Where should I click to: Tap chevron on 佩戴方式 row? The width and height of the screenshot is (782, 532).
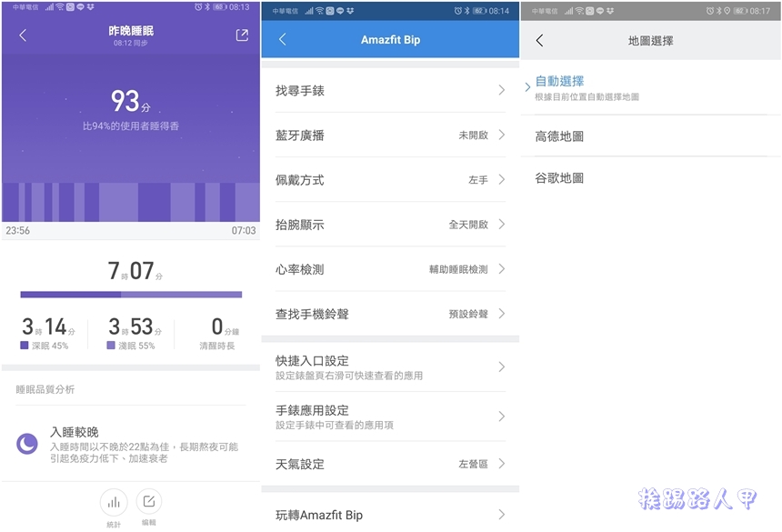502,179
